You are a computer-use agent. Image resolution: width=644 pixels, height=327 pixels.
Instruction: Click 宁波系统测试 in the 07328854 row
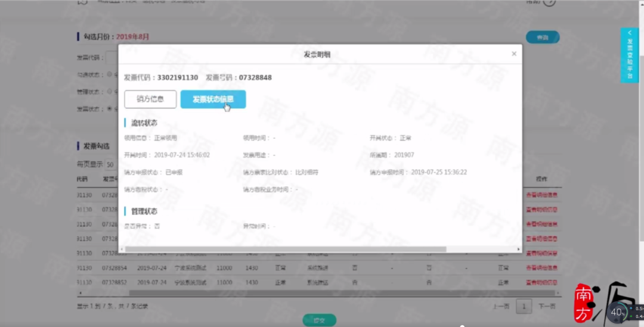(x=190, y=268)
